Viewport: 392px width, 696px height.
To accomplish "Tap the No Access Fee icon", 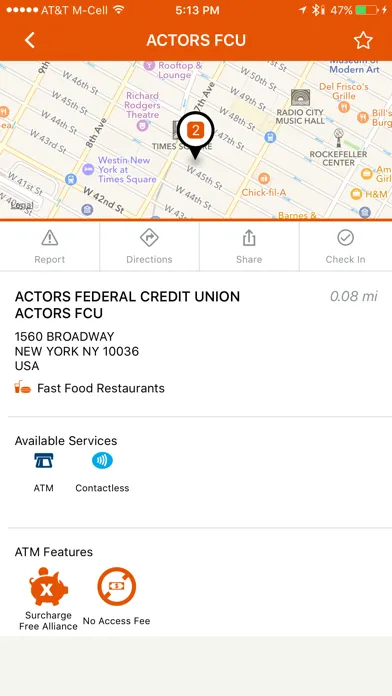I will pyautogui.click(x=117, y=586).
